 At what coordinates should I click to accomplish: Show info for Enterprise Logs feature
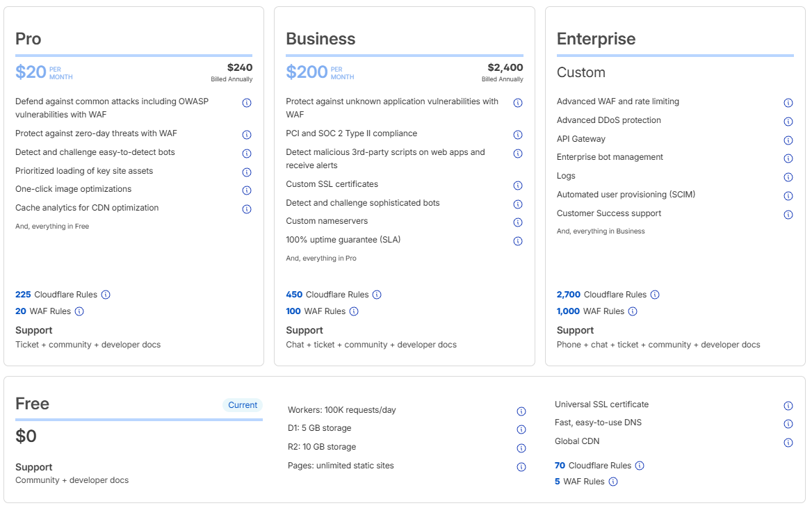(x=788, y=177)
